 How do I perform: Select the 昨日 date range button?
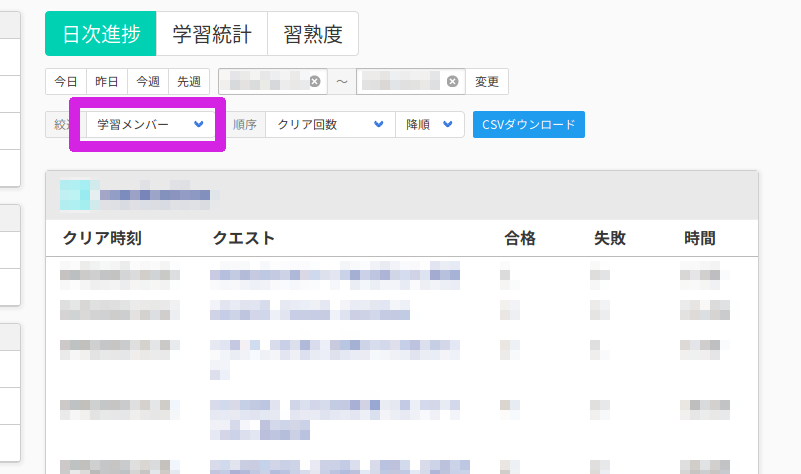(107, 82)
